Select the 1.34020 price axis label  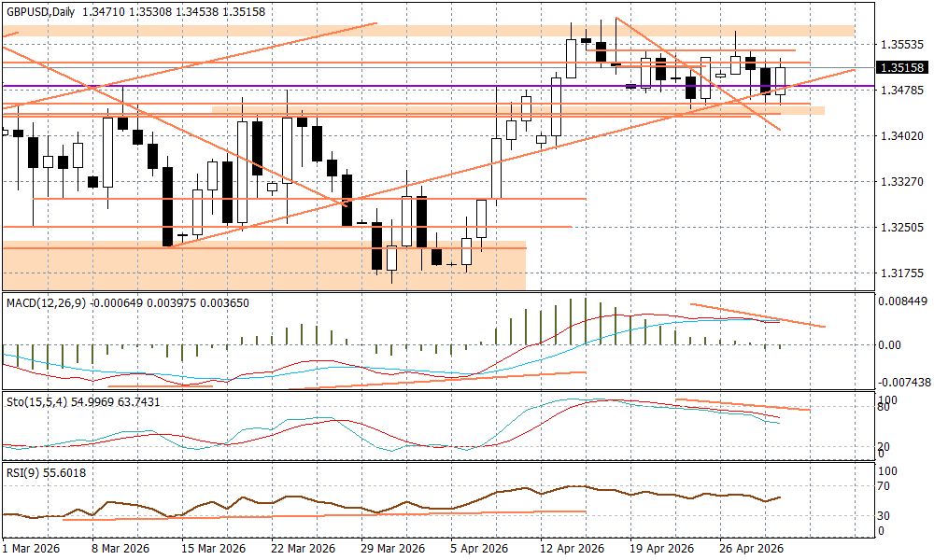point(902,136)
